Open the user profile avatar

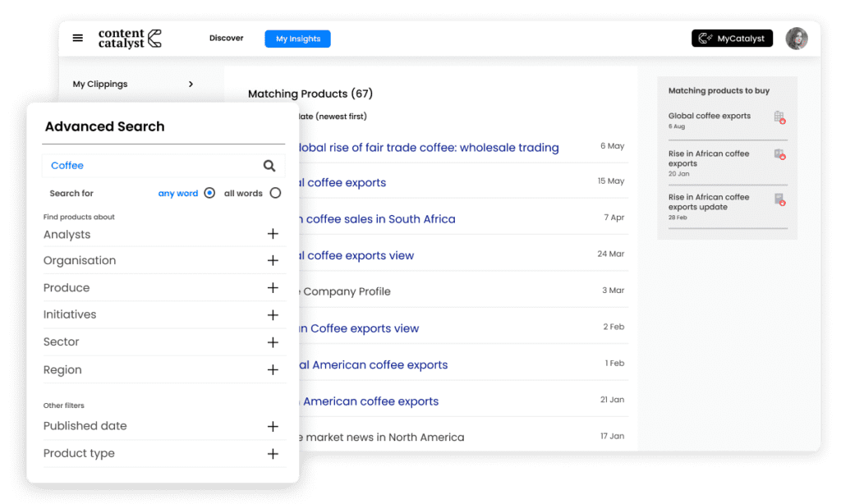[x=796, y=38]
